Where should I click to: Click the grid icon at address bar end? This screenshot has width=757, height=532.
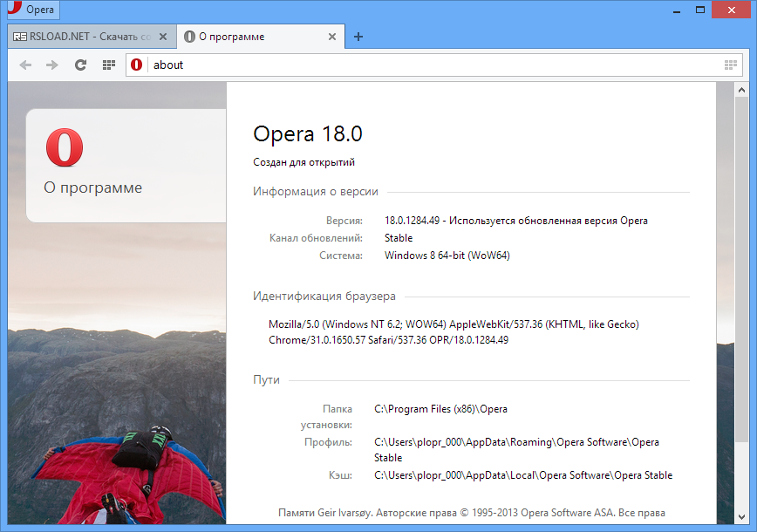pos(731,65)
